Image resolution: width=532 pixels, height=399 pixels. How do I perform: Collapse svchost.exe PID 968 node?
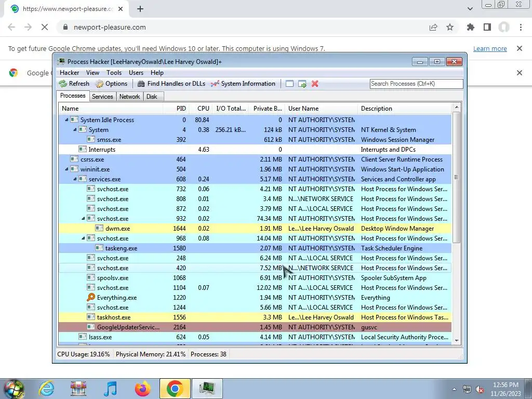[x=84, y=238]
